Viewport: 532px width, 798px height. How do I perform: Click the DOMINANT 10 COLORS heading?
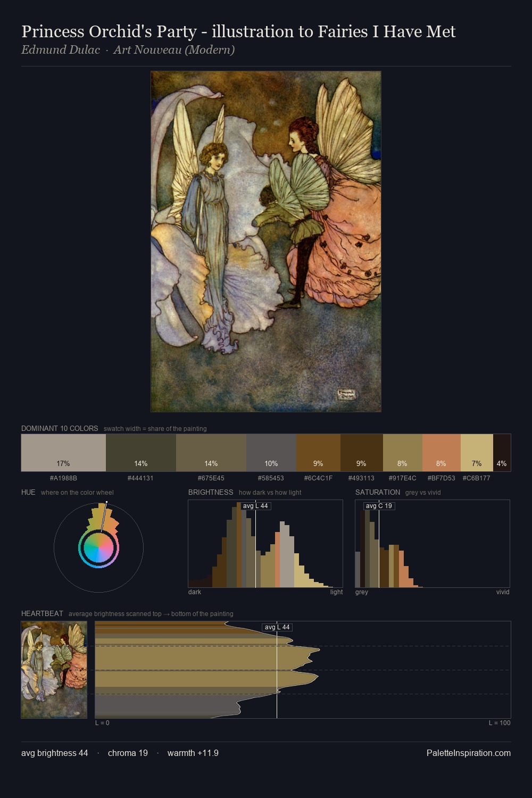[x=60, y=428]
